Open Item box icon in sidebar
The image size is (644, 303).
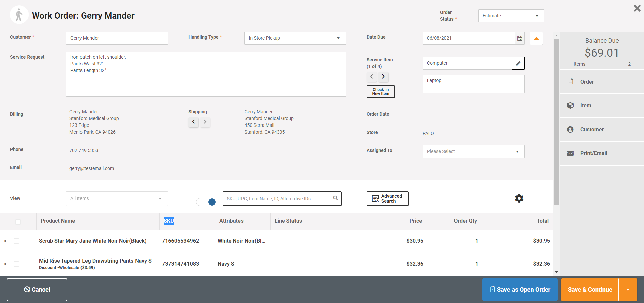coord(570,105)
